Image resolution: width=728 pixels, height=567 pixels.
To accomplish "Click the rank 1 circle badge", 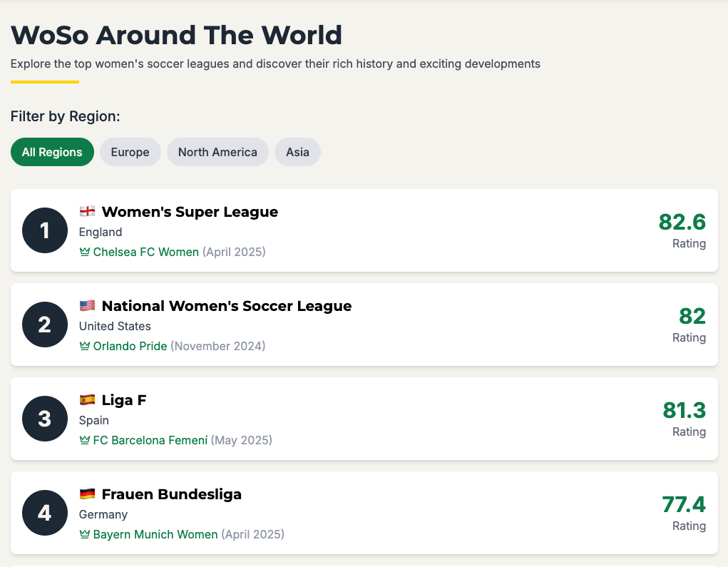I will [x=45, y=230].
